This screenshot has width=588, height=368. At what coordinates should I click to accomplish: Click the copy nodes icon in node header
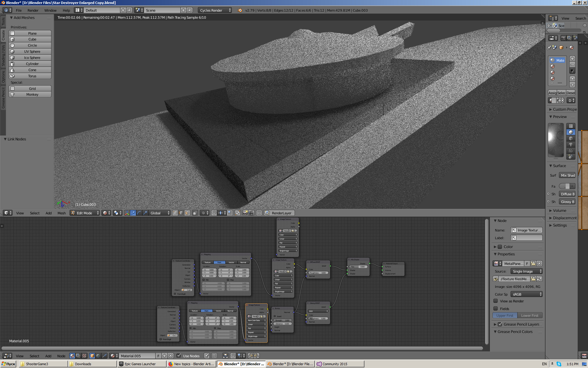(x=251, y=356)
